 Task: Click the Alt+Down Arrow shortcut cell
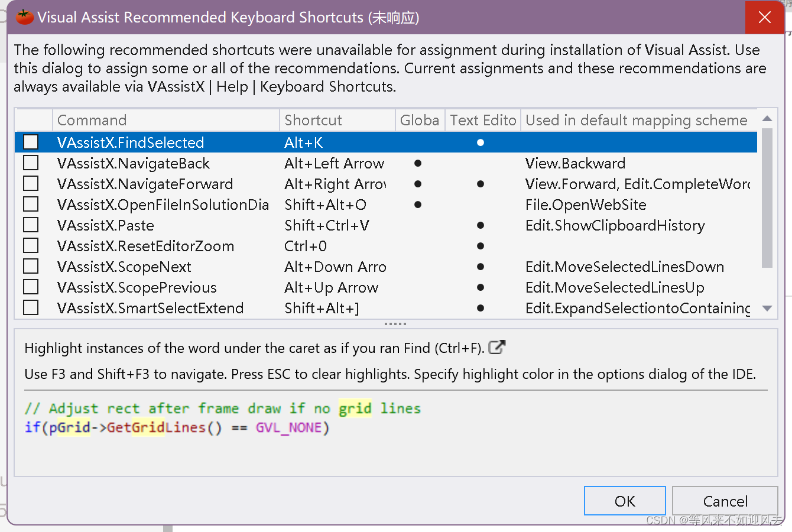[335, 267]
